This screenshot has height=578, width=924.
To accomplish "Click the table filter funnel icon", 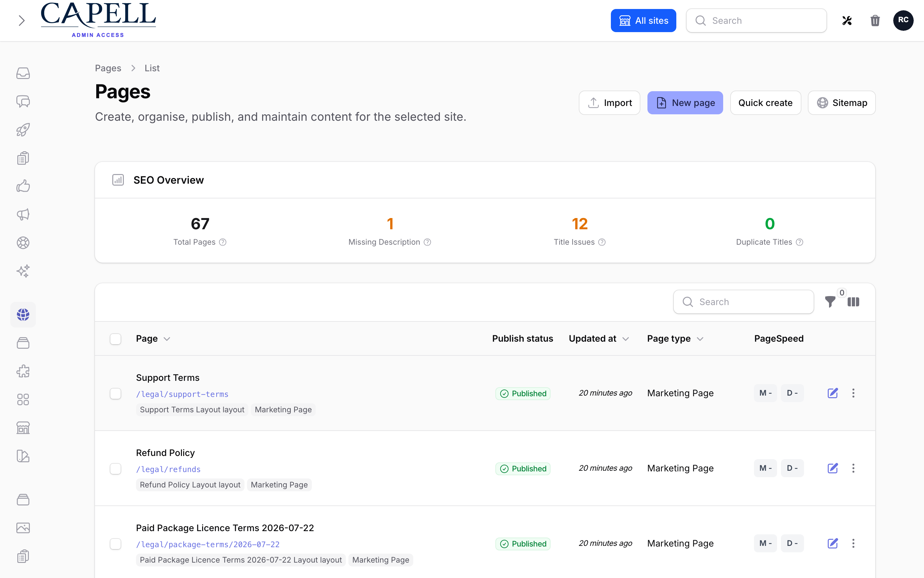I will point(830,302).
